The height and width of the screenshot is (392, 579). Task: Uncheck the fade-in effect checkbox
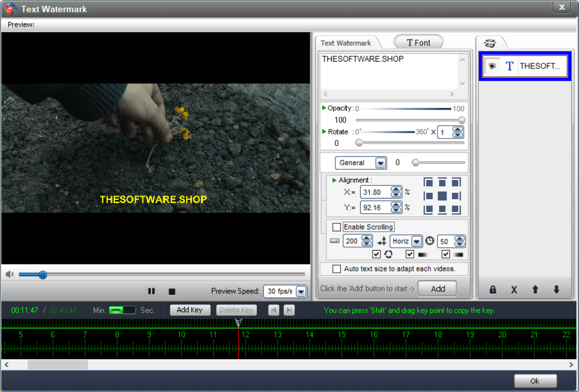click(409, 254)
